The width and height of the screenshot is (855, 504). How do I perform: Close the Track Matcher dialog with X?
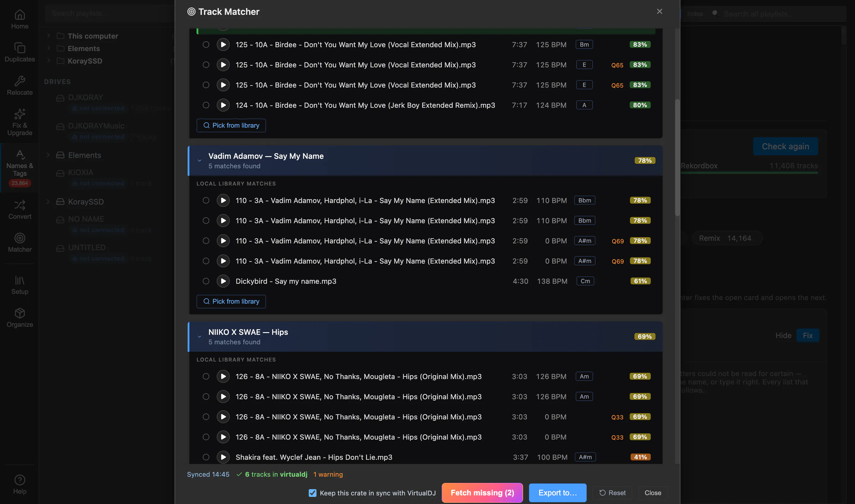click(659, 12)
